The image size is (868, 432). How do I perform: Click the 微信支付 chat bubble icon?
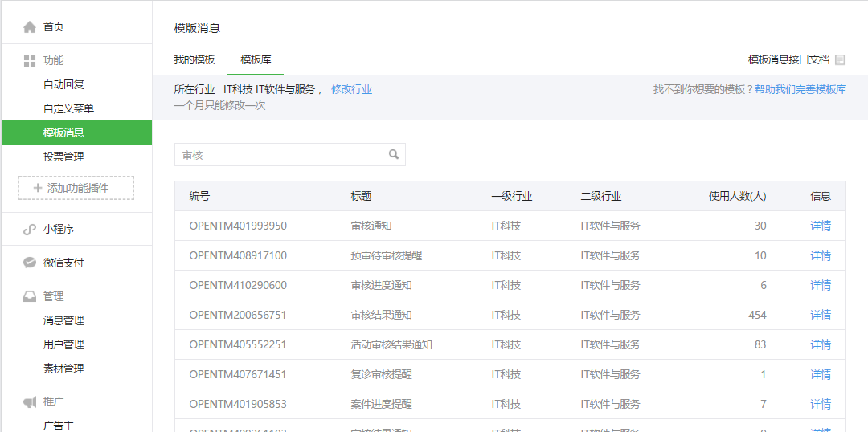coord(30,263)
